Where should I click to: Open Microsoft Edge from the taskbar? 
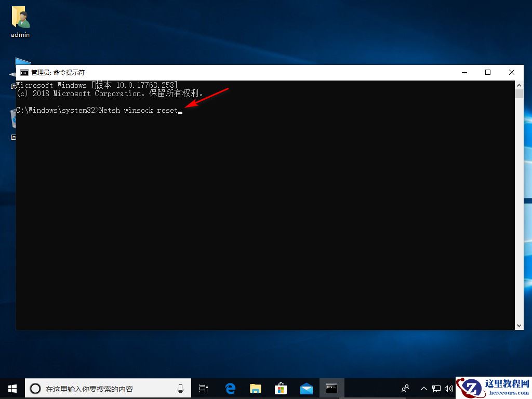(x=230, y=388)
